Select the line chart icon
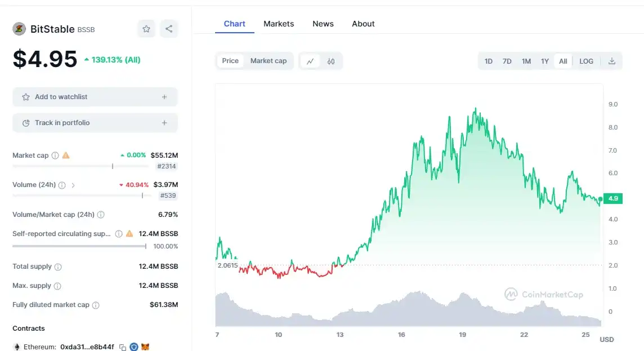The width and height of the screenshot is (644, 351). point(310,61)
